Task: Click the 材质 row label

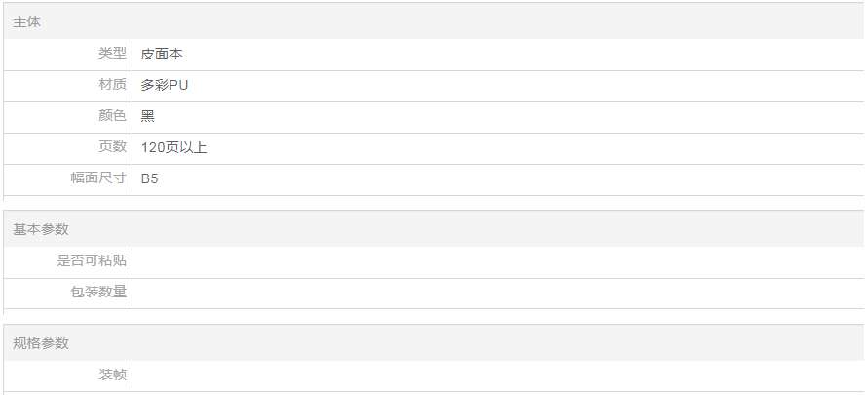Action: 112,85
